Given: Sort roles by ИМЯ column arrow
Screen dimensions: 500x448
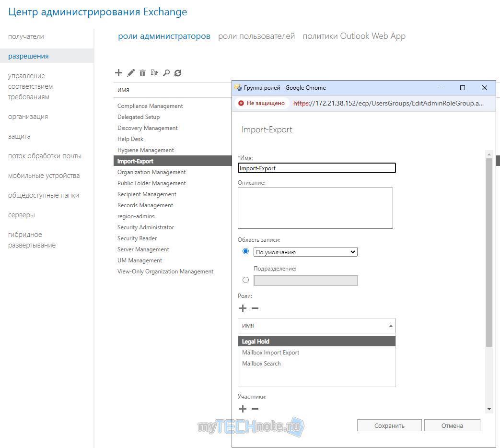Looking at the screenshot, I should point(391,326).
